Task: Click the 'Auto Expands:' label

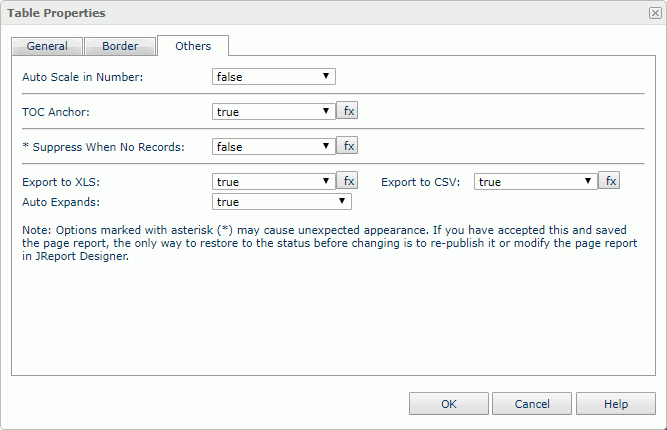Action: (x=61, y=202)
